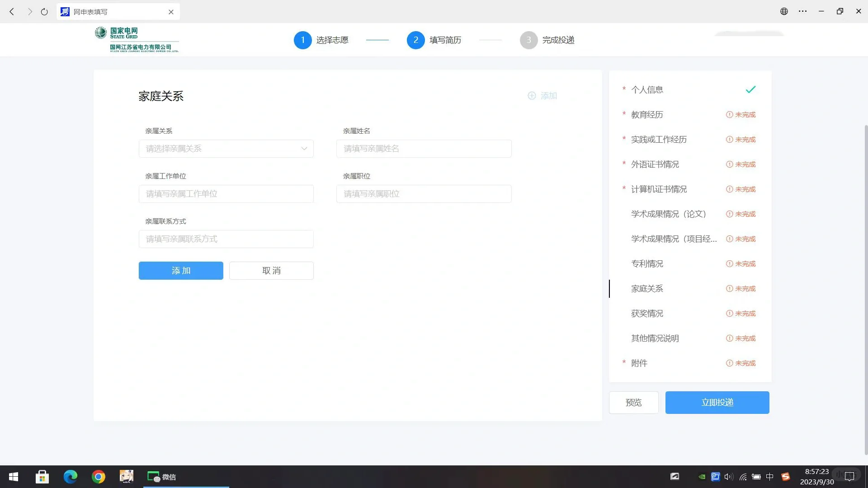Go to step 3 完成投递
This screenshot has width=868, height=488.
tap(547, 40)
